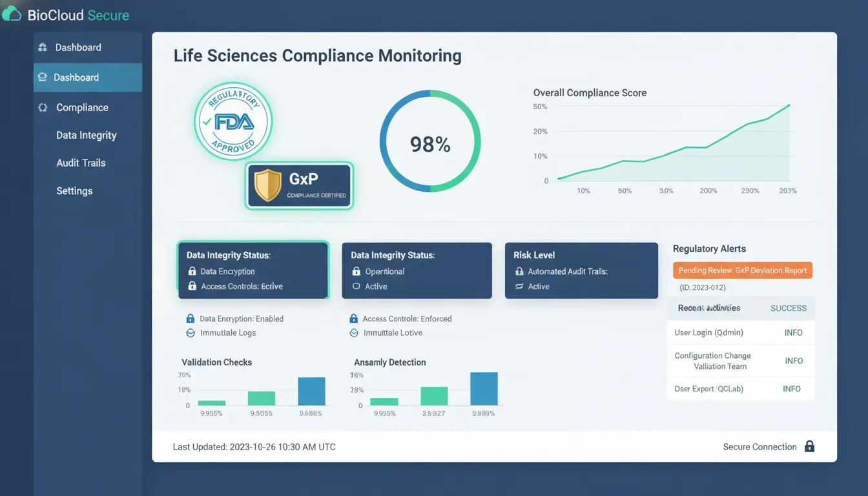Open the Risk Level card
868x496 pixels.
pyautogui.click(x=581, y=271)
